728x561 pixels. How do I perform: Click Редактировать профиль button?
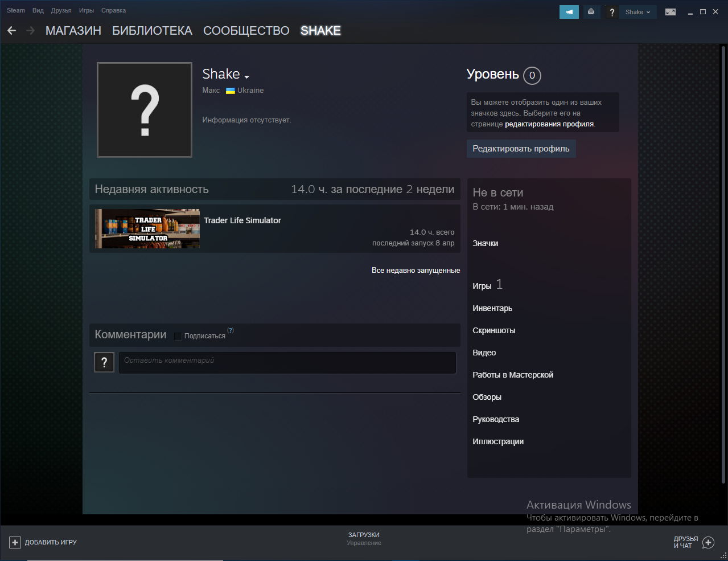tap(521, 149)
